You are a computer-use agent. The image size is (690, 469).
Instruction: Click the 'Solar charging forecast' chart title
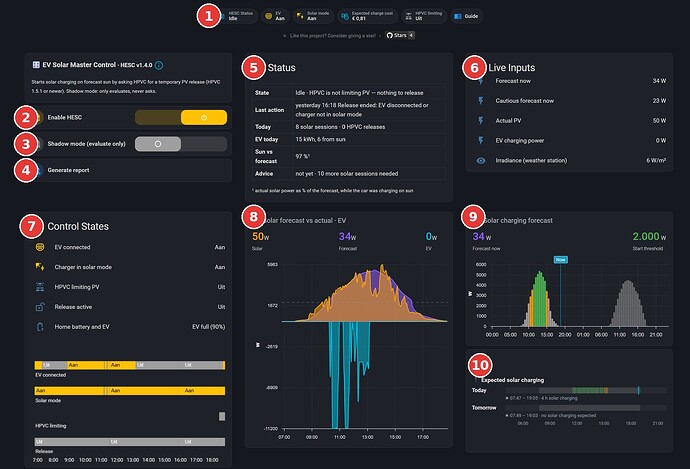pos(518,220)
